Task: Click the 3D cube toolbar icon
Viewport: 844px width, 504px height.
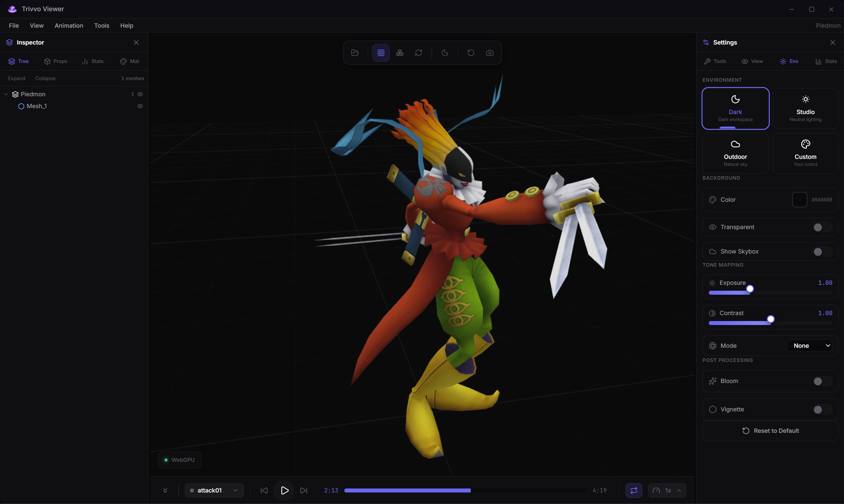Action: (400, 53)
